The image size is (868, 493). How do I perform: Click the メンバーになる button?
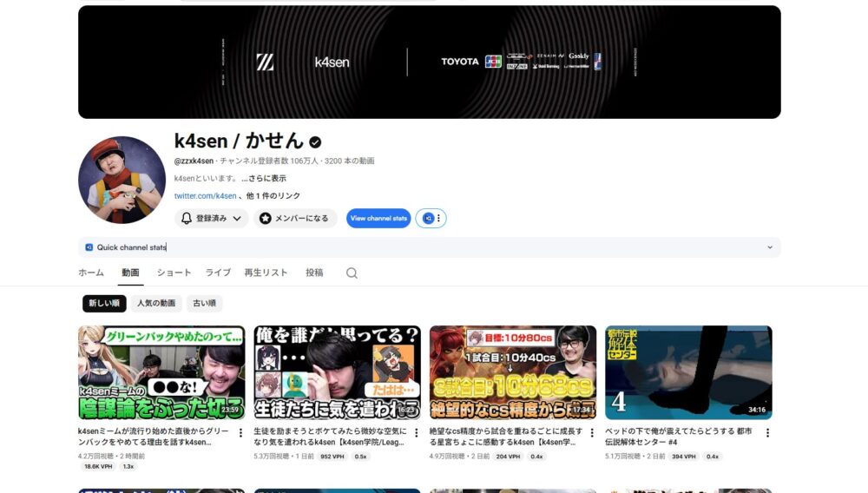point(295,218)
